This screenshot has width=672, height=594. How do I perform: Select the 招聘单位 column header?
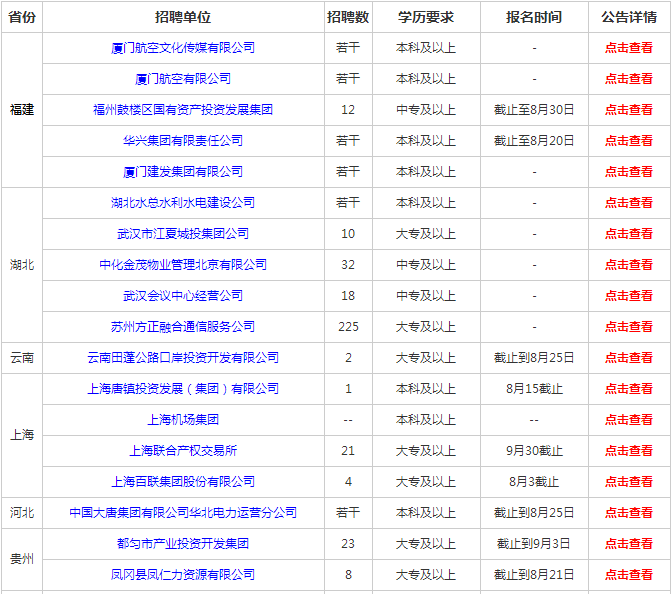pos(183,17)
